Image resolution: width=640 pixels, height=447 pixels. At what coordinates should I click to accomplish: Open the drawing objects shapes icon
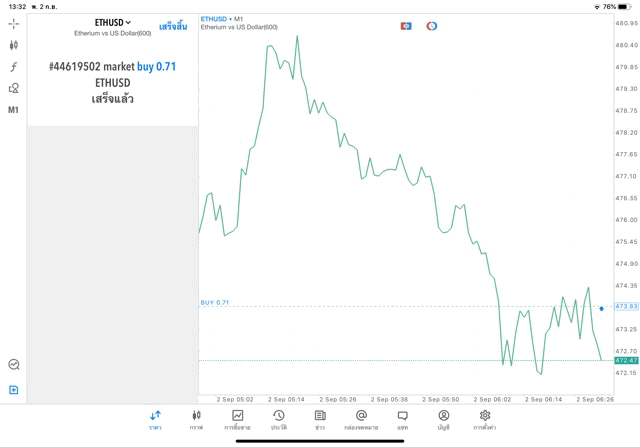click(13, 88)
